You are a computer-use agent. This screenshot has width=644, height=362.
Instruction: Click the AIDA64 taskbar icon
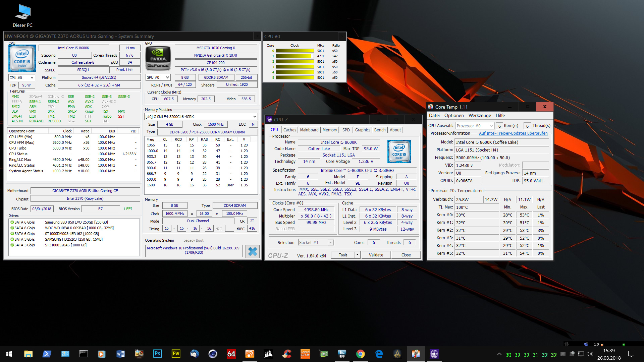click(231, 354)
